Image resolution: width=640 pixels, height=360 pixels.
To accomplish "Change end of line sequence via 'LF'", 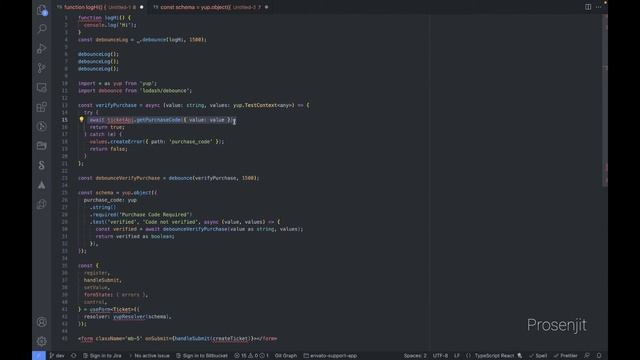I will pyautogui.click(x=457, y=356).
